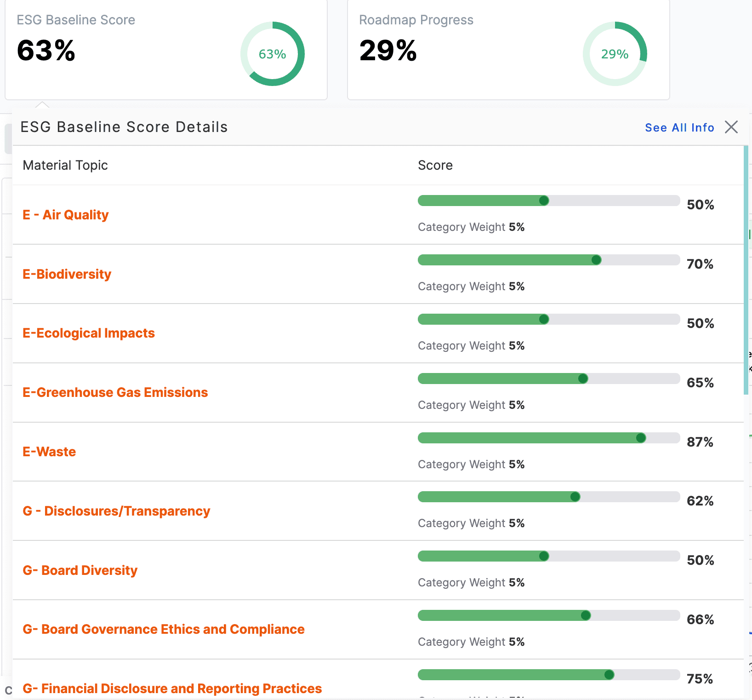Open G- Financial Disclosure and Reporting Practices

coord(172,689)
